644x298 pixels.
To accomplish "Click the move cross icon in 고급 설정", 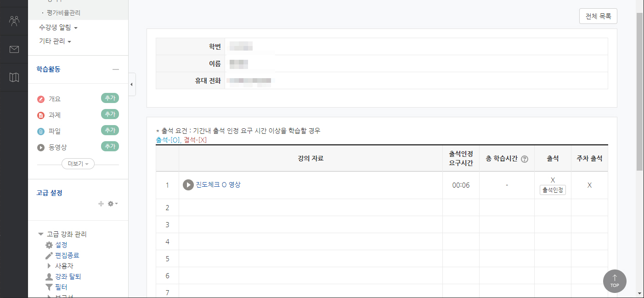I will [101, 203].
